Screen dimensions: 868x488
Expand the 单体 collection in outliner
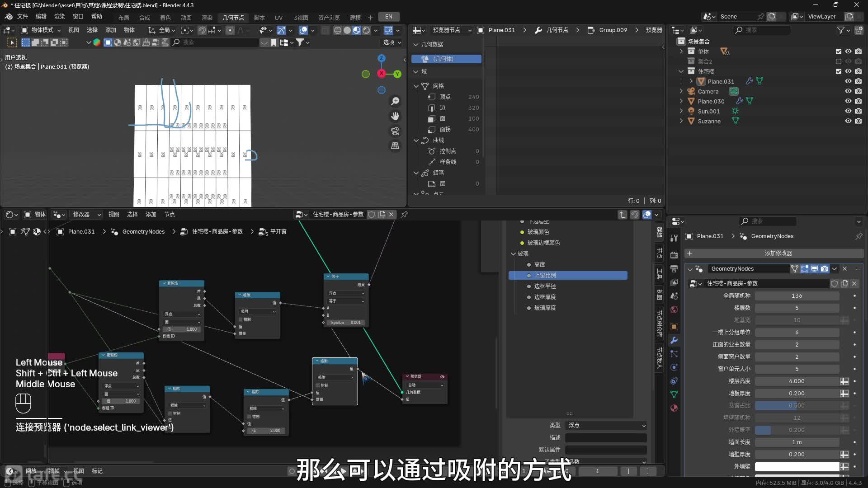[x=681, y=52]
